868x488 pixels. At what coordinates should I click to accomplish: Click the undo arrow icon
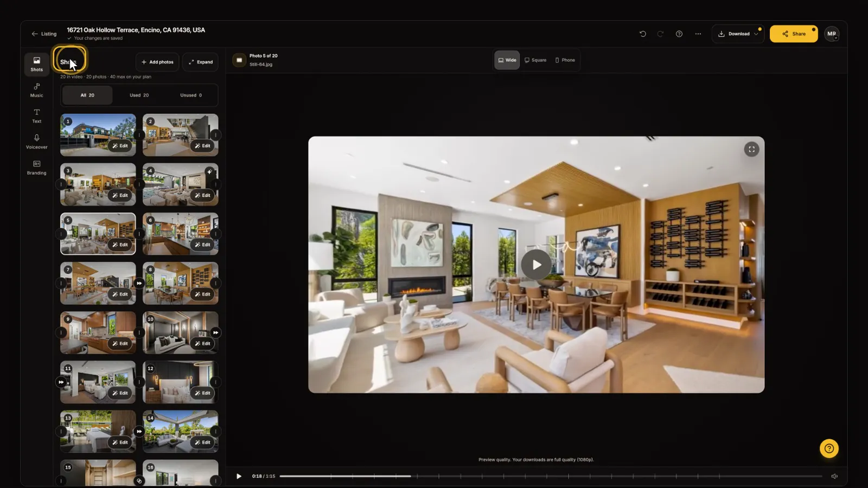tap(643, 34)
